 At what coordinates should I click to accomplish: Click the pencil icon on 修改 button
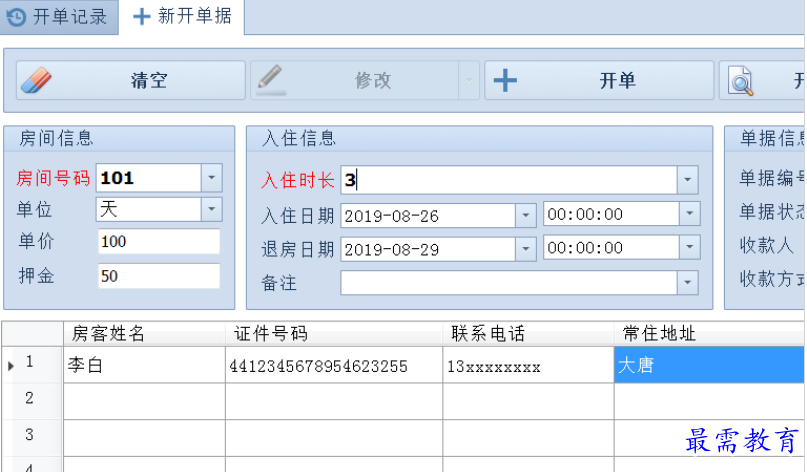click(270, 81)
